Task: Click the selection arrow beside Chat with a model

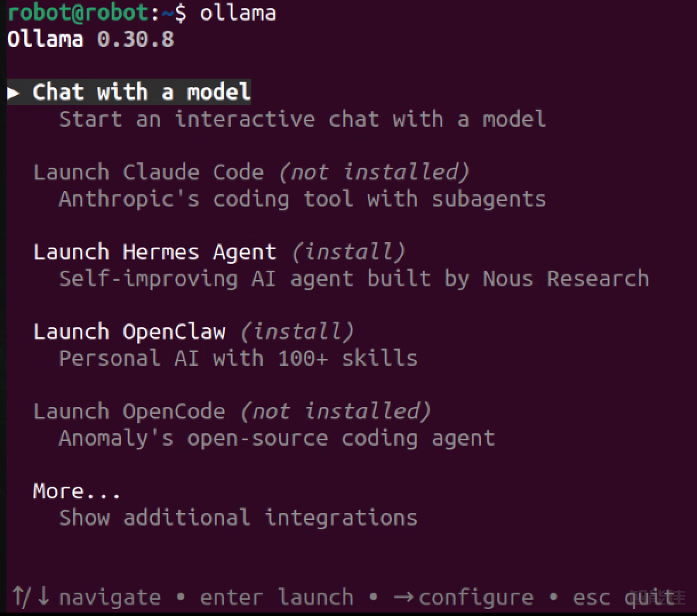Action: (13, 93)
